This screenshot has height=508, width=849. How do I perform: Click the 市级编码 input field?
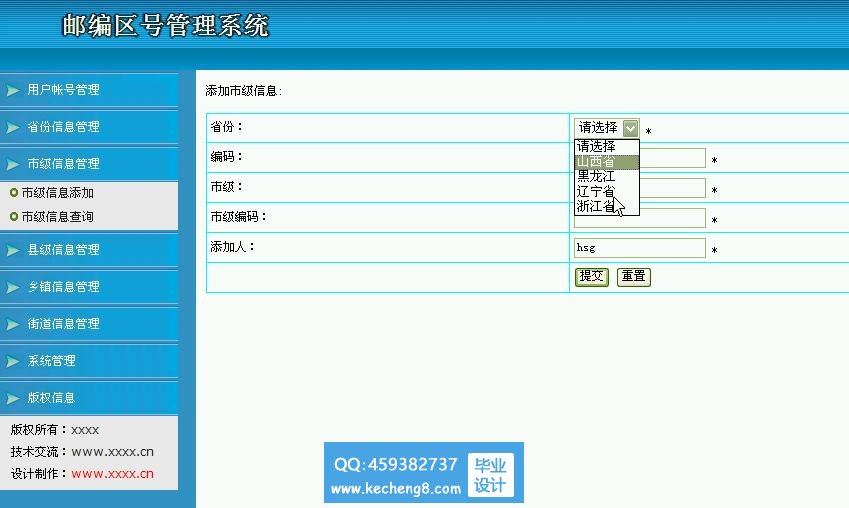tap(639, 220)
